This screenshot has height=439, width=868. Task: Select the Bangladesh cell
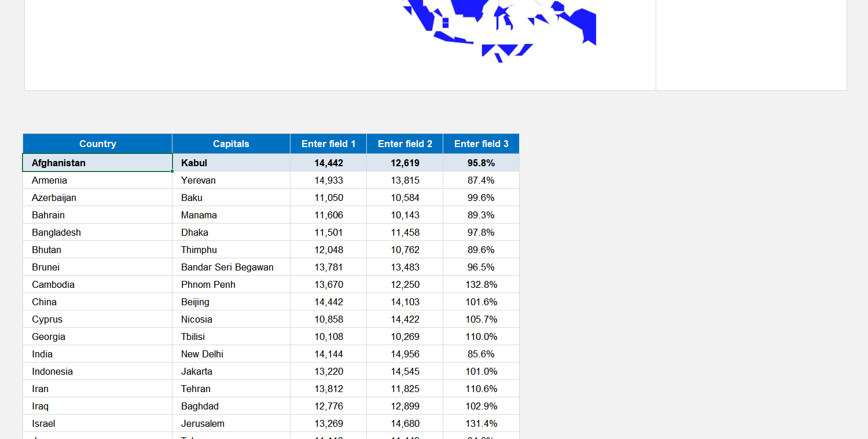coord(97,232)
